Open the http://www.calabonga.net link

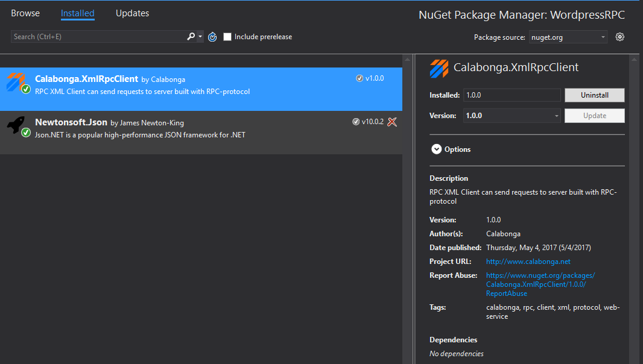[528, 262]
